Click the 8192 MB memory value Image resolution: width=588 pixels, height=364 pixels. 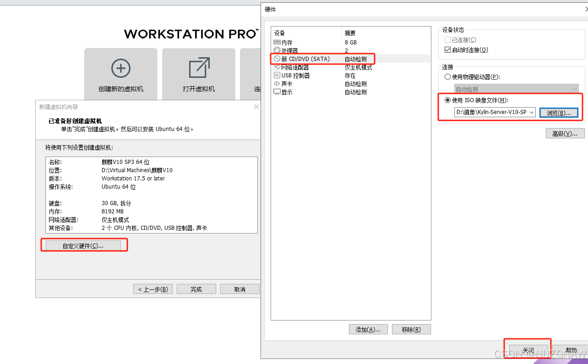click(x=113, y=212)
